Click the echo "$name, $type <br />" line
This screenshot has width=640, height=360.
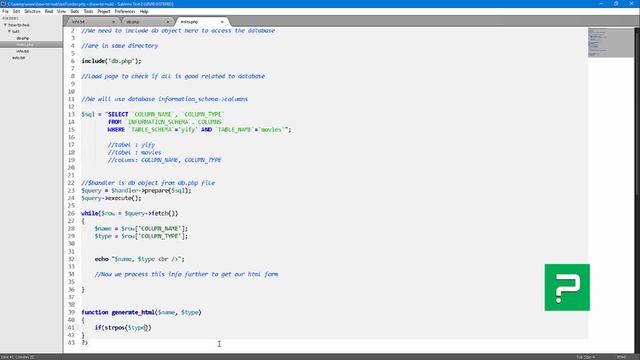(x=140, y=259)
